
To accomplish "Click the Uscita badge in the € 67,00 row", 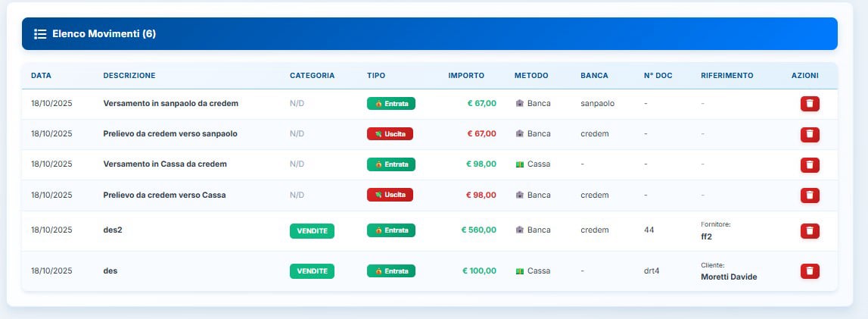I will coord(390,134).
